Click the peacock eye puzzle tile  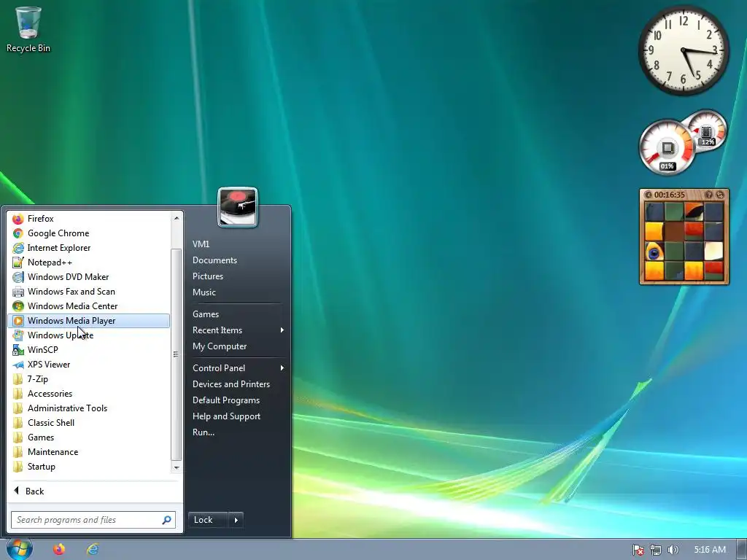[654, 252]
